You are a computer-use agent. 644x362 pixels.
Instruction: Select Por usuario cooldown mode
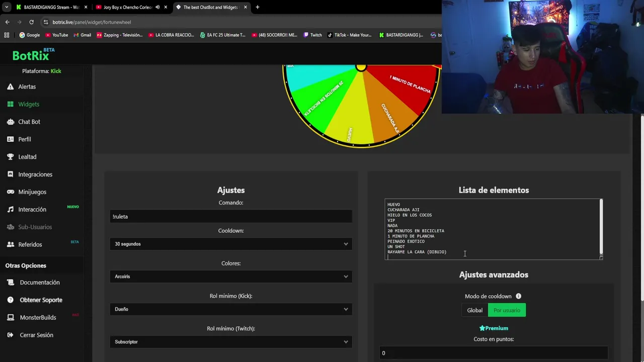coord(507,310)
